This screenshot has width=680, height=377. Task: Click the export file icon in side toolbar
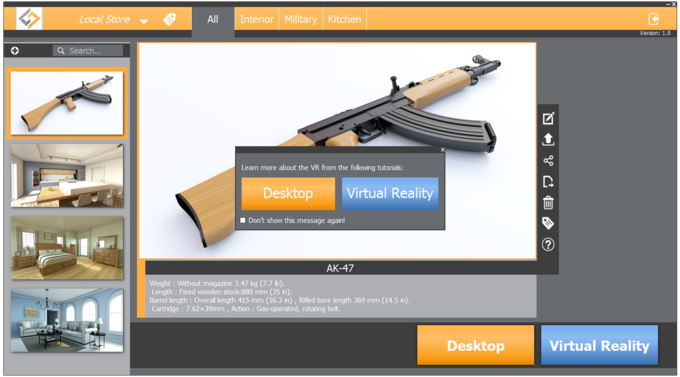pyautogui.click(x=548, y=181)
